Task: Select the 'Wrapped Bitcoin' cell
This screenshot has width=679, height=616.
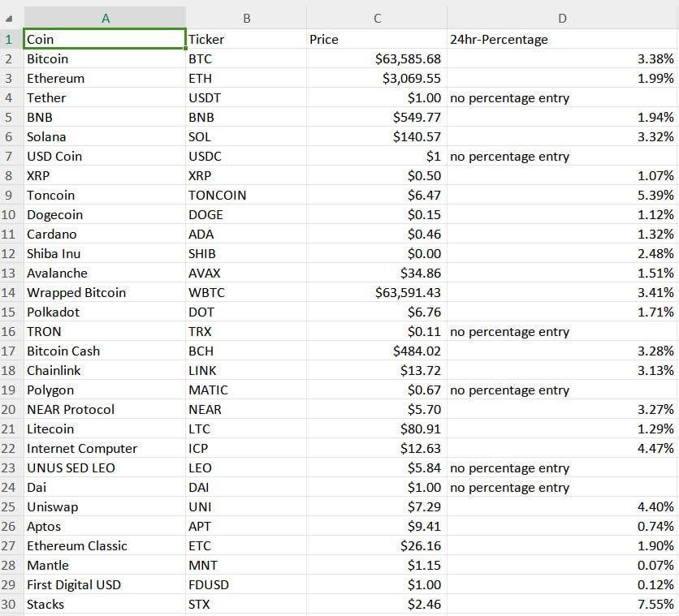Action: (105, 292)
